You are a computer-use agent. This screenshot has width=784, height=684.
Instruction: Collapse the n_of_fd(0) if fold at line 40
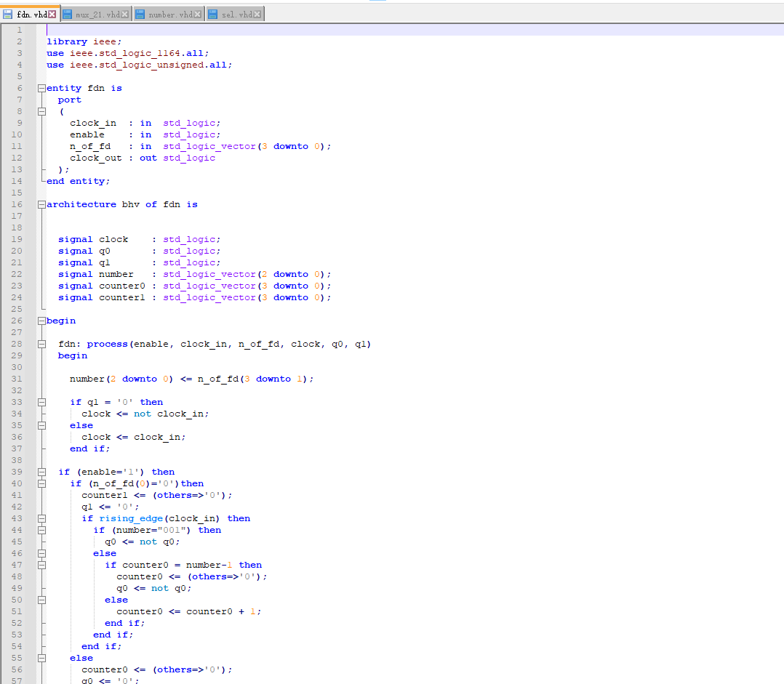[x=42, y=483]
